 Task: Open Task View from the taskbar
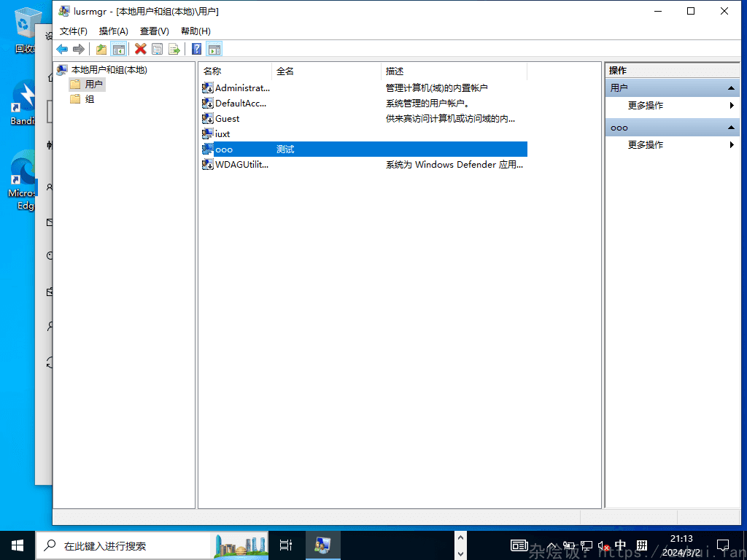point(285,545)
